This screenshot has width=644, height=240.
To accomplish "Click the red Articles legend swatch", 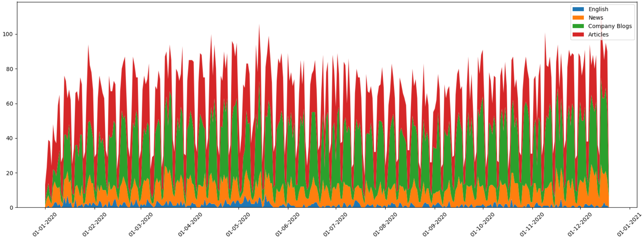I will (578, 34).
